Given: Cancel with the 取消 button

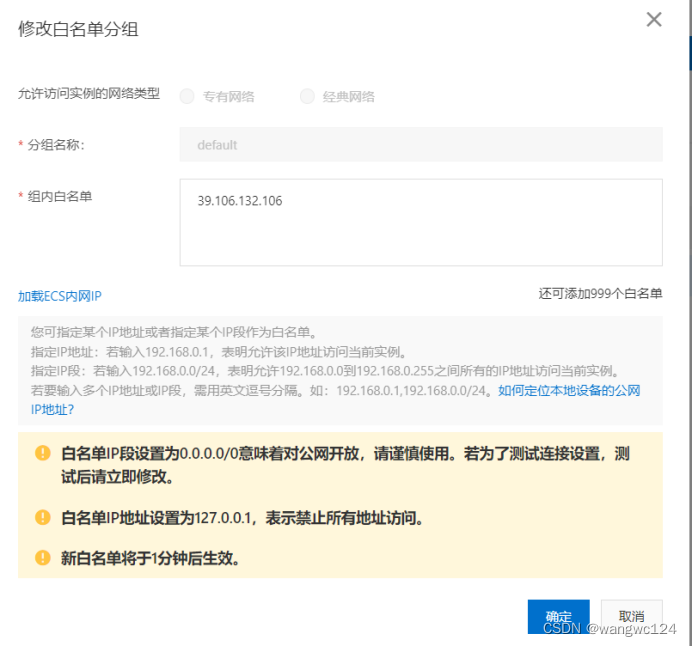Looking at the screenshot, I should tap(632, 616).
